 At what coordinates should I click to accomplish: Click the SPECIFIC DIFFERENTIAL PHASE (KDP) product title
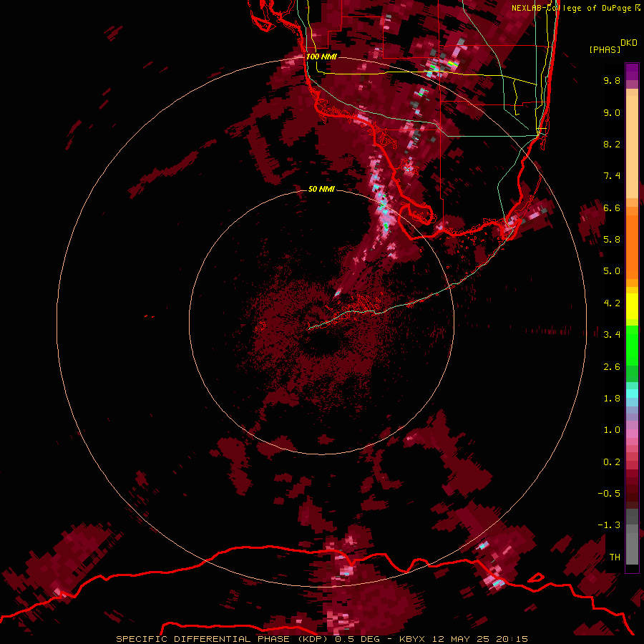point(223,639)
